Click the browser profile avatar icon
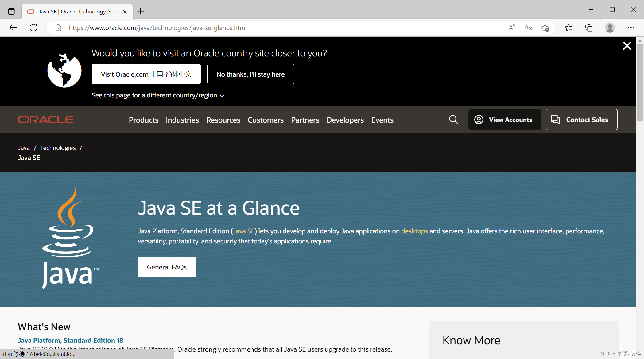Viewport: 644px width, 359px height. coord(610,28)
